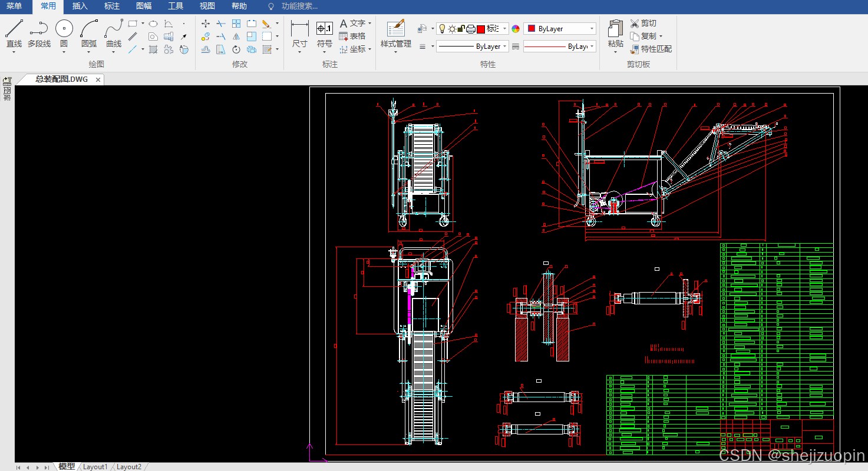Switch to the 图幅 ribbon tab
Image resolution: width=868 pixels, height=471 pixels.
tap(144, 6)
